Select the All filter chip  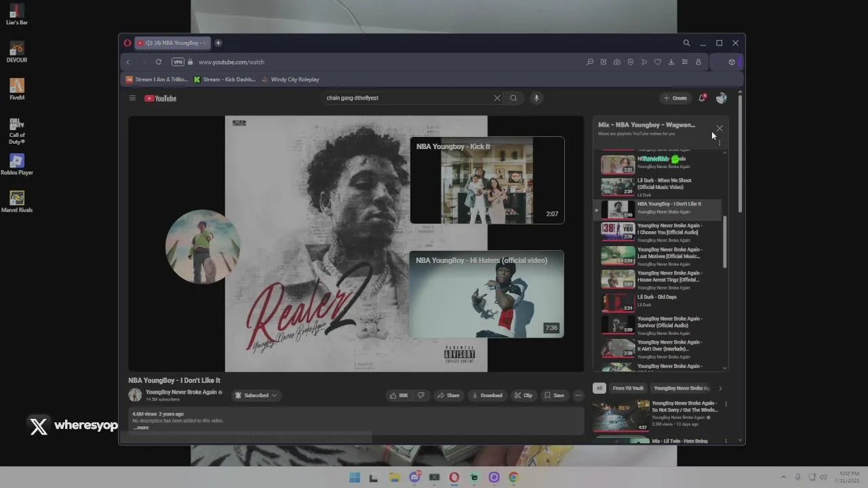[599, 388]
